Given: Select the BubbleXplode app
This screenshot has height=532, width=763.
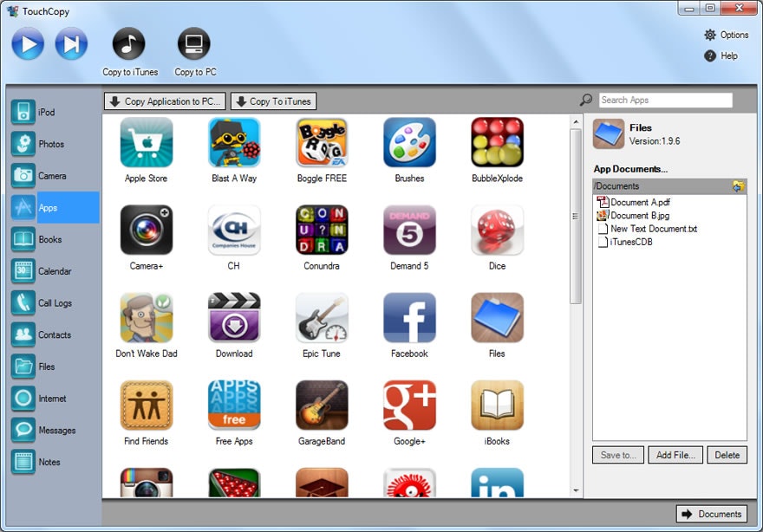Looking at the screenshot, I should click(x=497, y=150).
